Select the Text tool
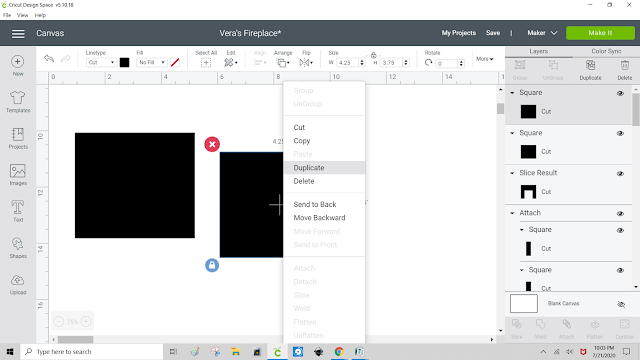 coord(18,211)
